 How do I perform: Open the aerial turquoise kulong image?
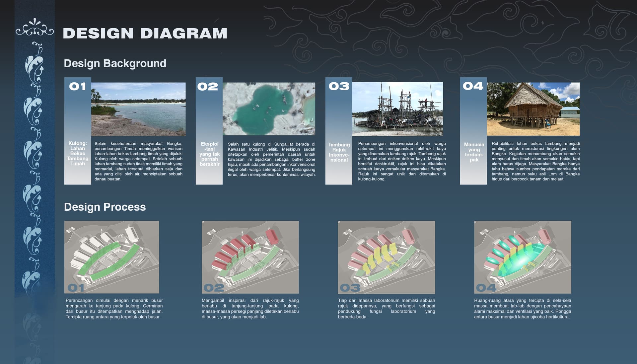click(x=269, y=109)
